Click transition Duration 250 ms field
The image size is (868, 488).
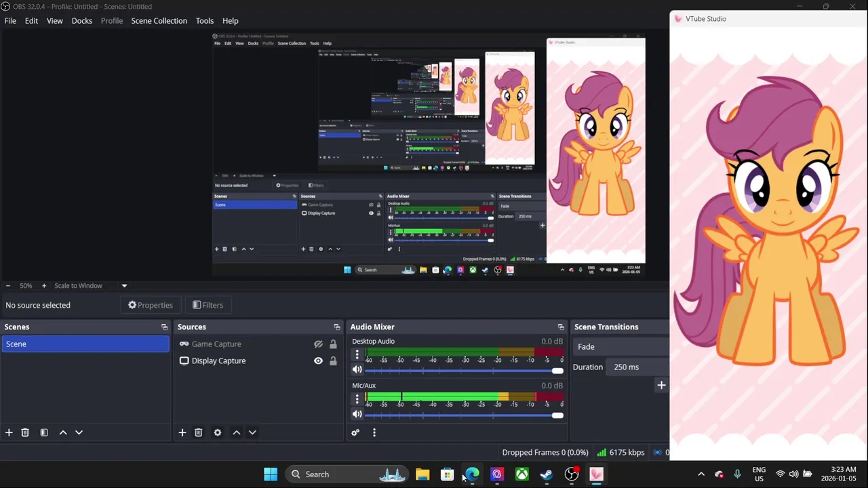(x=639, y=367)
